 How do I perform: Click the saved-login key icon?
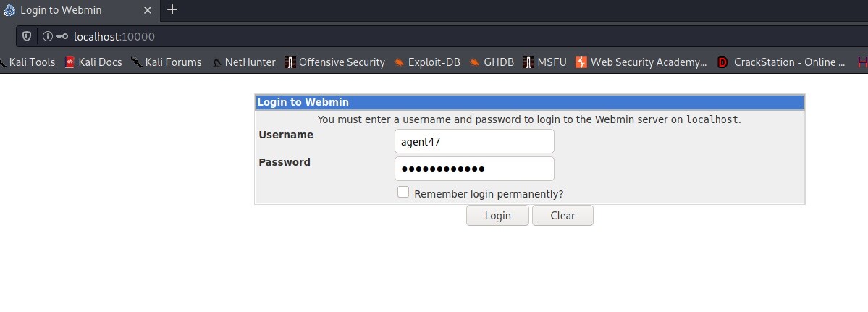pos(62,36)
